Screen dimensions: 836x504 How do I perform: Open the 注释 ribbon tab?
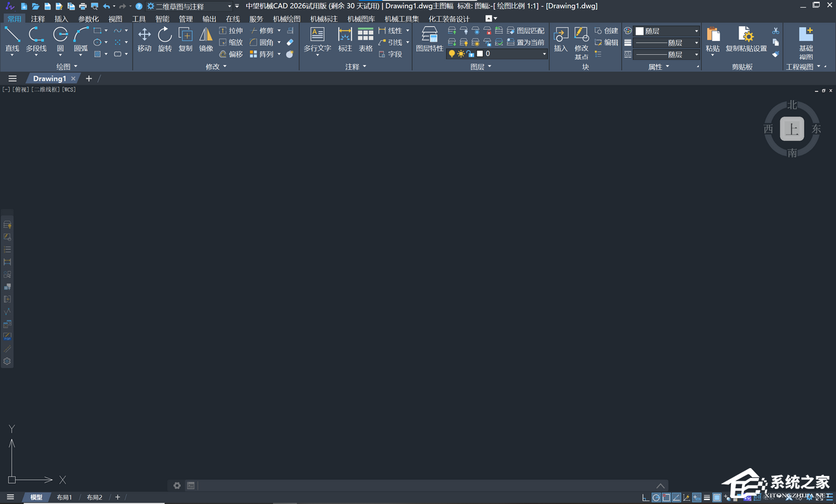click(38, 19)
